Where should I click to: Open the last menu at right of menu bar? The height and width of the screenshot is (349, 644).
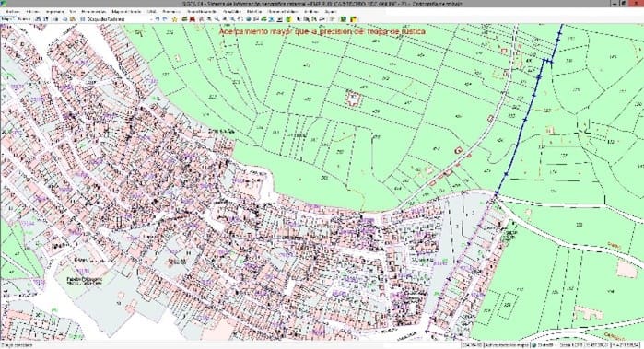click(330, 11)
